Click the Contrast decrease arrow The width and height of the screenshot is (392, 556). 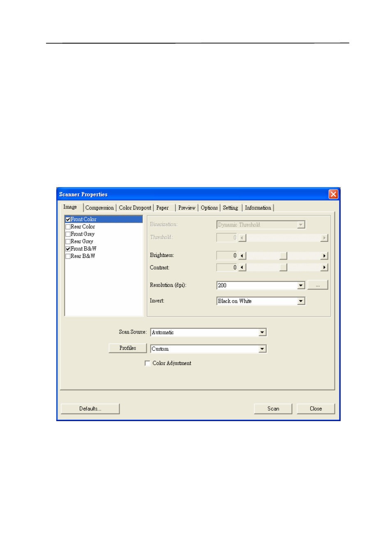242,268
